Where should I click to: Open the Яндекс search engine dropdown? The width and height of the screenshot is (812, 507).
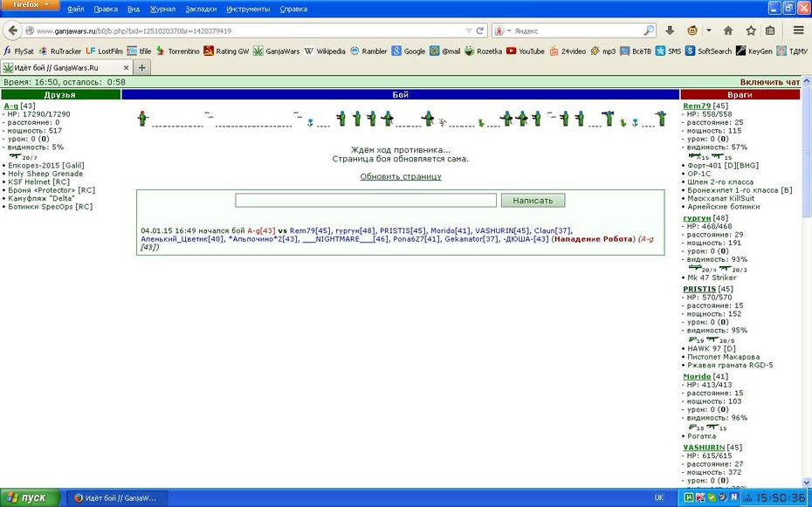pyautogui.click(x=502, y=31)
